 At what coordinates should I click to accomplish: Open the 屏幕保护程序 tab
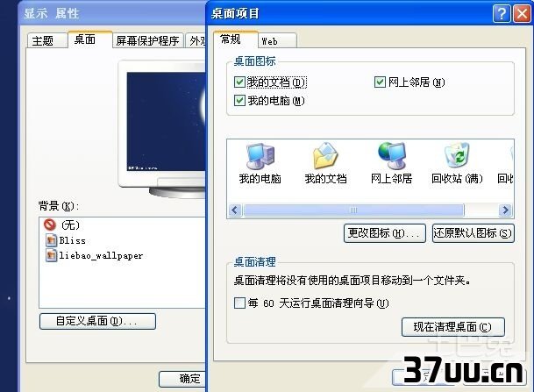tap(147, 41)
